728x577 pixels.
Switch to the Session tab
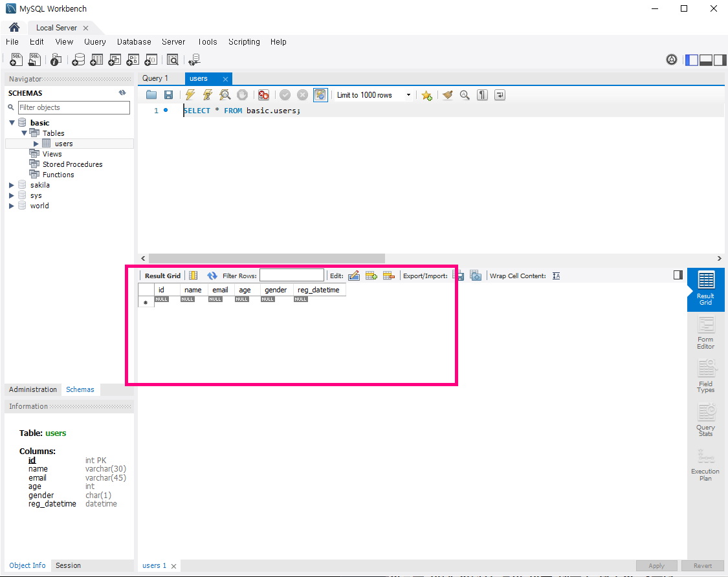68,565
